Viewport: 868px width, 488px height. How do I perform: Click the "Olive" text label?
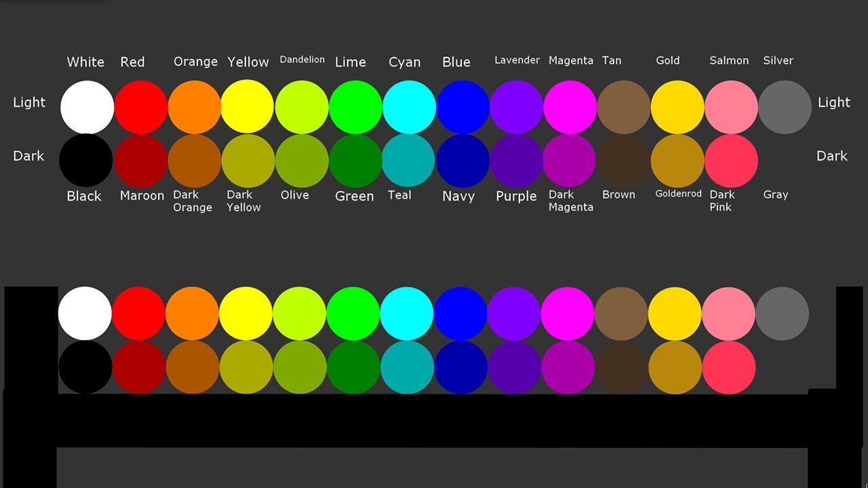point(295,195)
